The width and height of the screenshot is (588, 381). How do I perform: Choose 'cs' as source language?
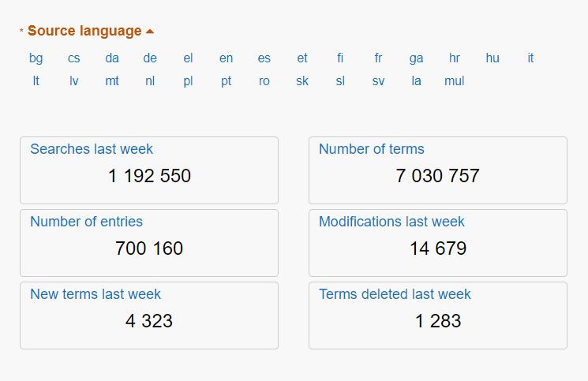click(74, 58)
